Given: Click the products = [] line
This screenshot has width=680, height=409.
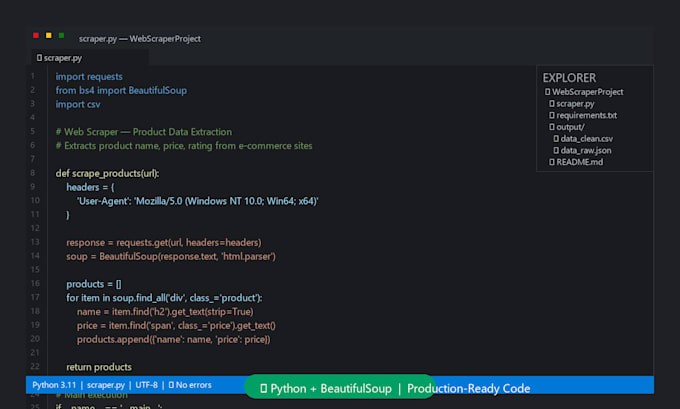Looking at the screenshot, I should point(94,284).
